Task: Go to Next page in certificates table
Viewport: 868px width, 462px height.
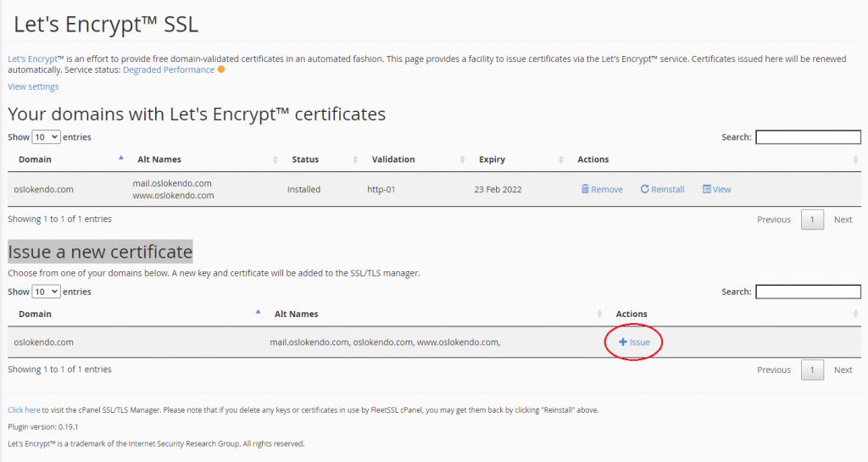Action: [x=843, y=220]
